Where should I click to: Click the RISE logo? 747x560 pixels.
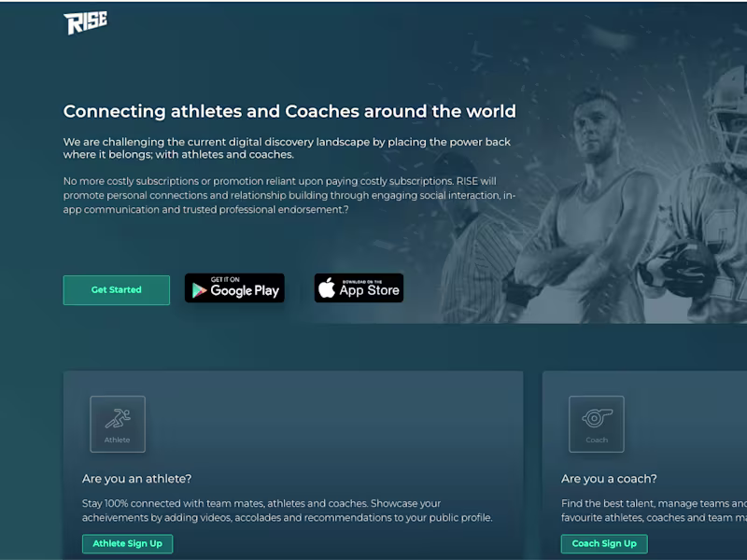(85, 22)
